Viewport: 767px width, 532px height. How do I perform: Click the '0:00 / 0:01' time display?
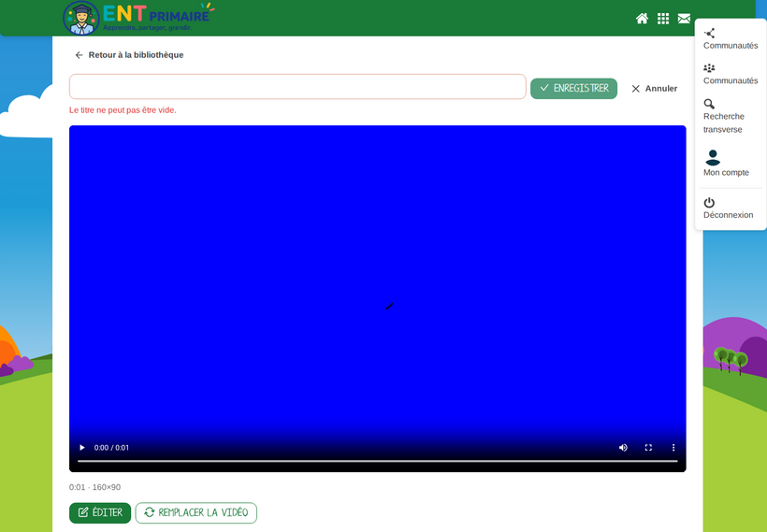111,448
